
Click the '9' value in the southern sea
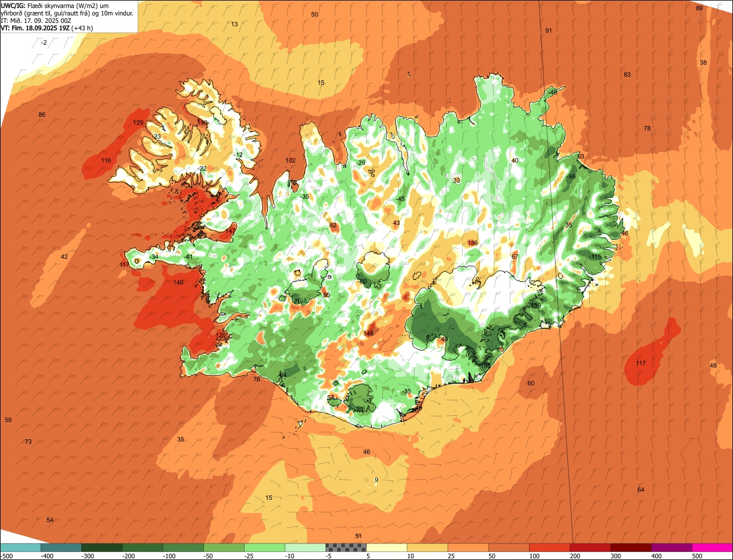click(376, 480)
